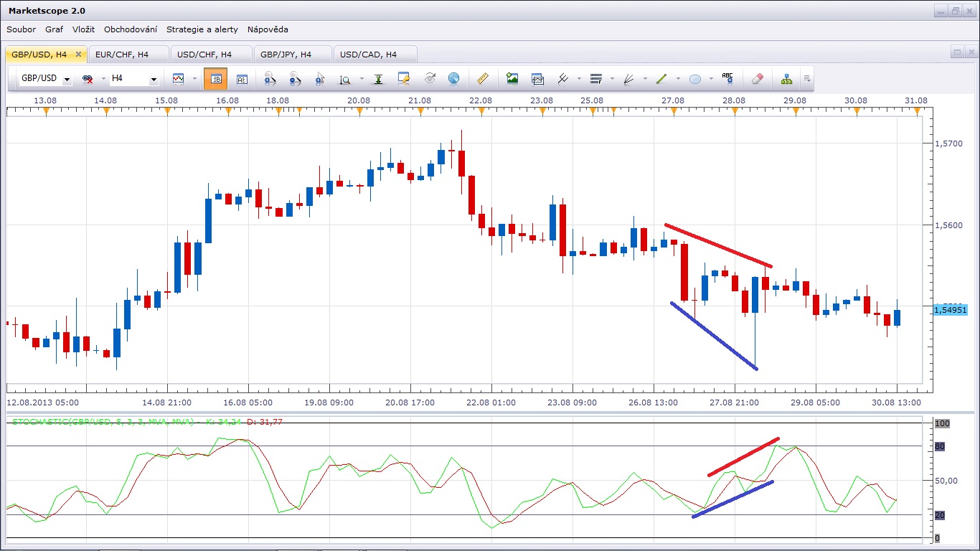Image resolution: width=980 pixels, height=551 pixels.
Task: Open the fan lines dropdown arrow
Action: click(x=645, y=79)
